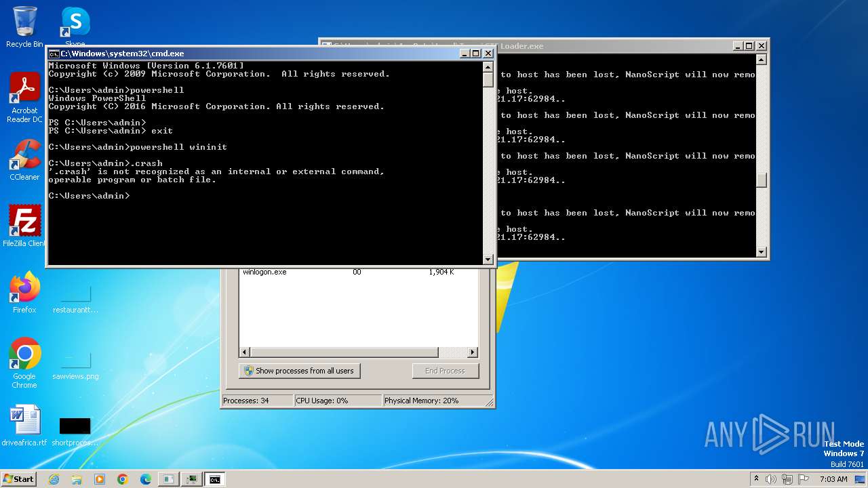Image resolution: width=868 pixels, height=488 pixels.
Task: Open Action Center flag tray icon
Action: (x=804, y=479)
